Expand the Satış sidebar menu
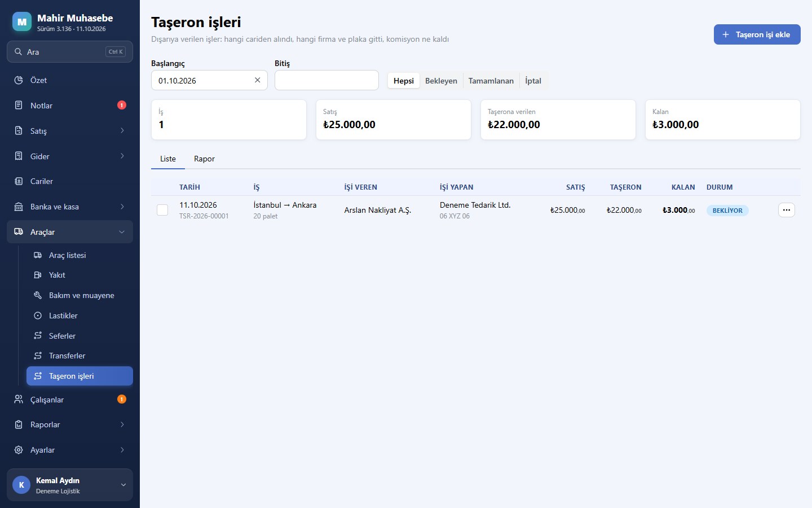Image resolution: width=812 pixels, height=508 pixels. 70,131
